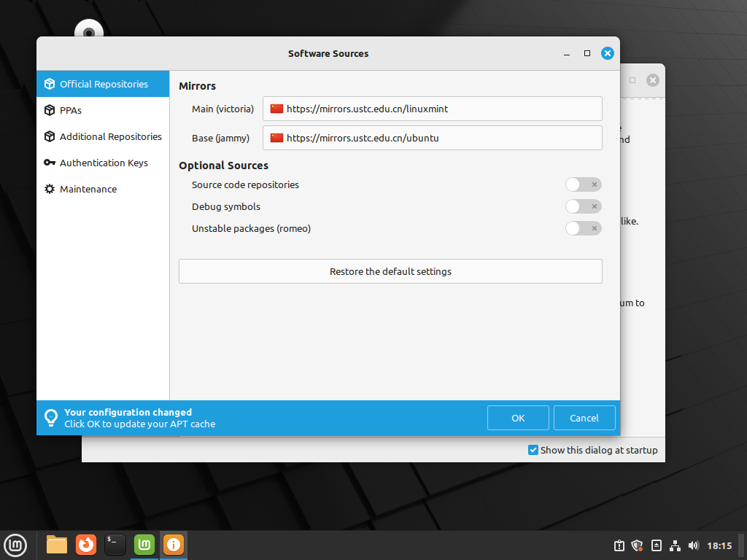
Task: Open the Terminal from the taskbar
Action: click(115, 544)
